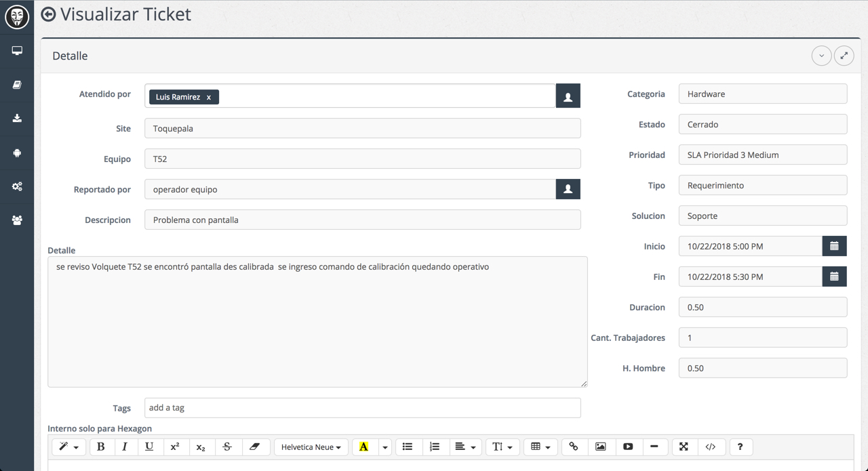Click the Descripcion field
The width and height of the screenshot is (868, 471).
[363, 220]
